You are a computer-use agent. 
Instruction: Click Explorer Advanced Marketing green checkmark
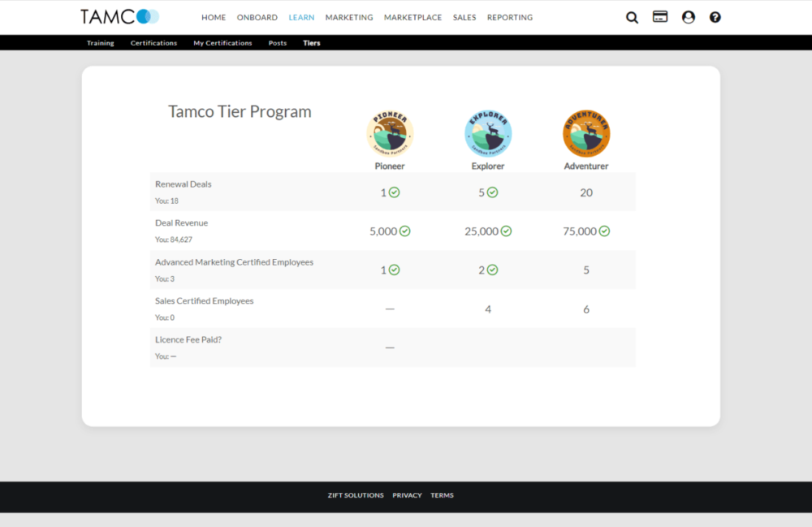493,270
